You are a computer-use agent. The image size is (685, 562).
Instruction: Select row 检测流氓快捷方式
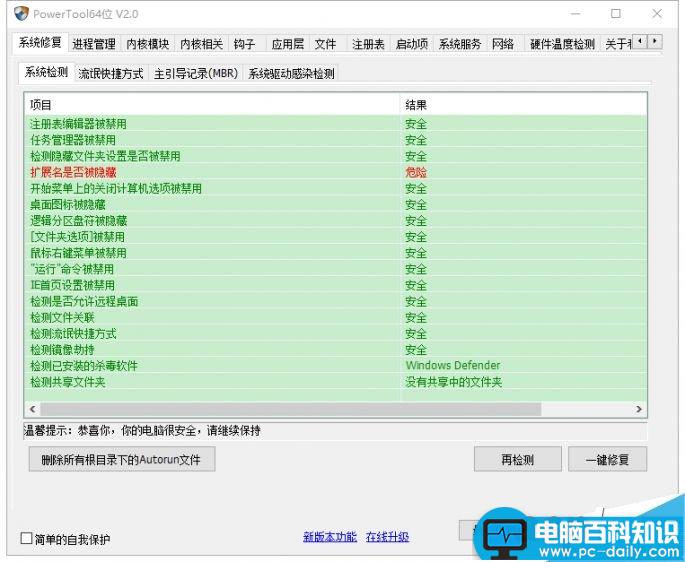336,334
